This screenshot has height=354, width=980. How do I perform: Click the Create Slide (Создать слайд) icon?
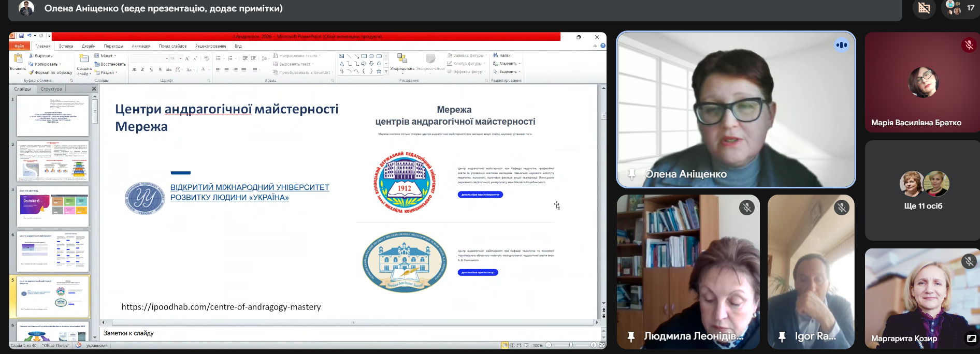coord(84,58)
